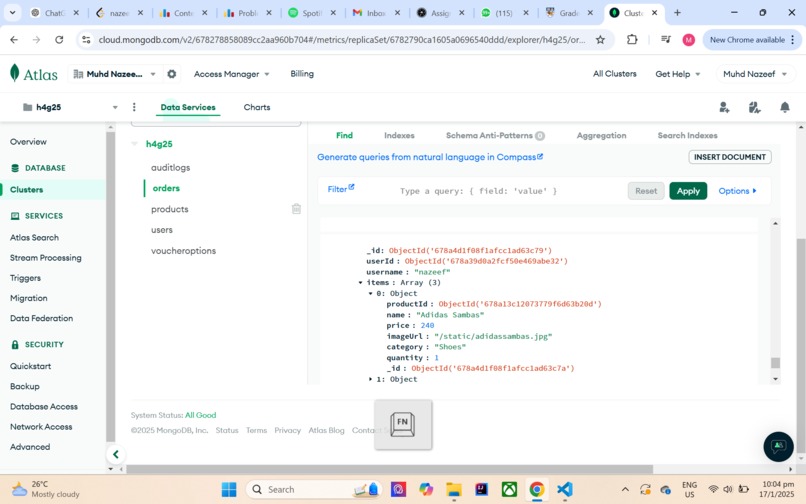Switch to the Aggregation tab
The height and width of the screenshot is (504, 806).
coord(601,135)
